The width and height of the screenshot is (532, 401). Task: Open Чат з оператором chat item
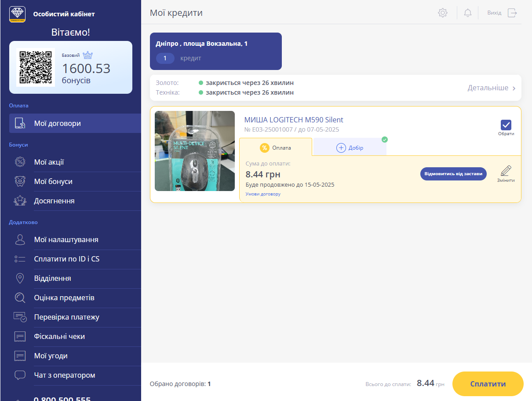pos(64,375)
